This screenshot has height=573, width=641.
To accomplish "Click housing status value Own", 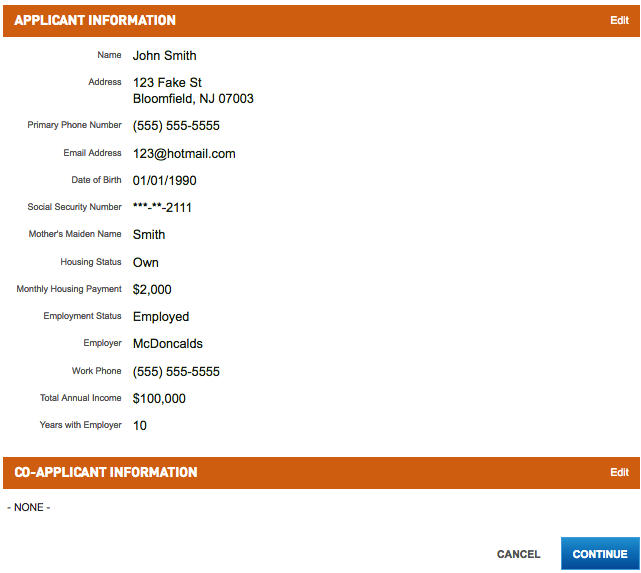I will [x=146, y=262].
